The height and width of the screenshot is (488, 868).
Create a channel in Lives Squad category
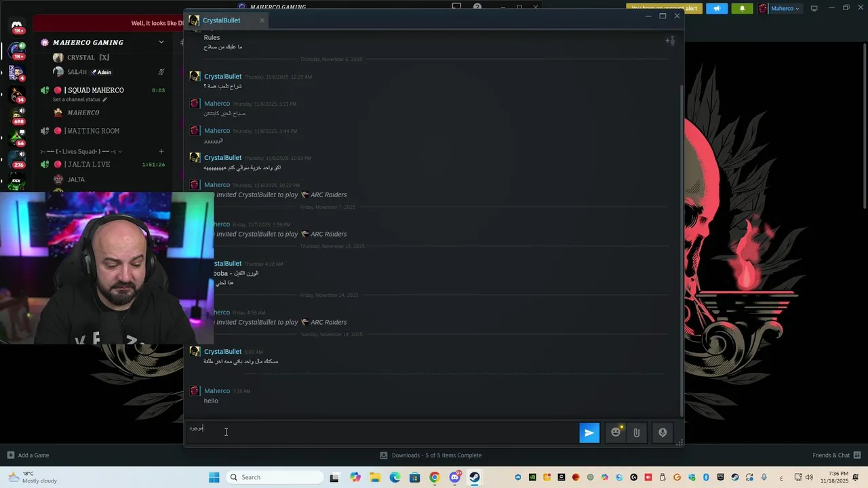point(161,151)
